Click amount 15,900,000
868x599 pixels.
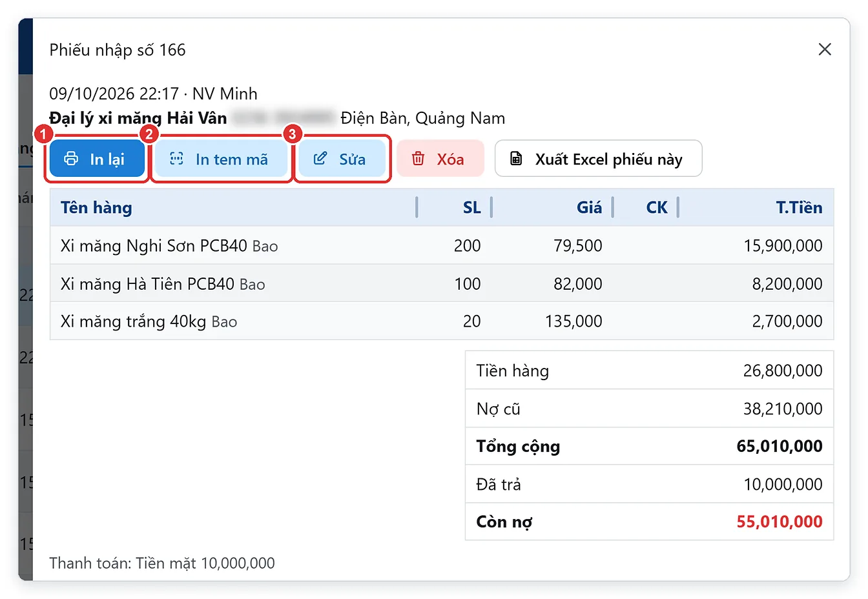(783, 245)
